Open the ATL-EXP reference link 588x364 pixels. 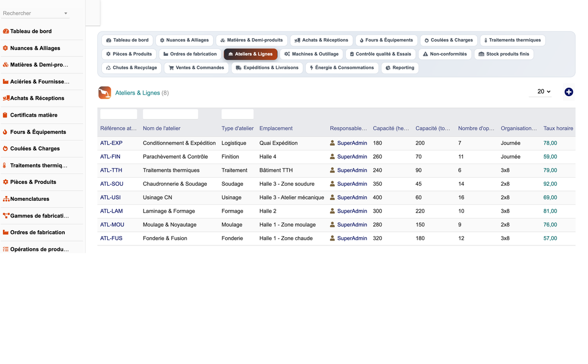pyautogui.click(x=111, y=143)
